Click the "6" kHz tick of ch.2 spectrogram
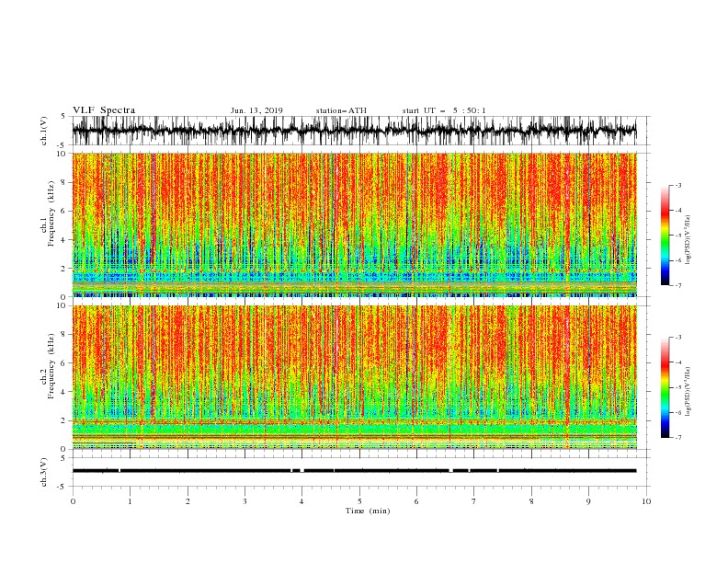Viewport: 728px width, 563px height. coord(64,363)
